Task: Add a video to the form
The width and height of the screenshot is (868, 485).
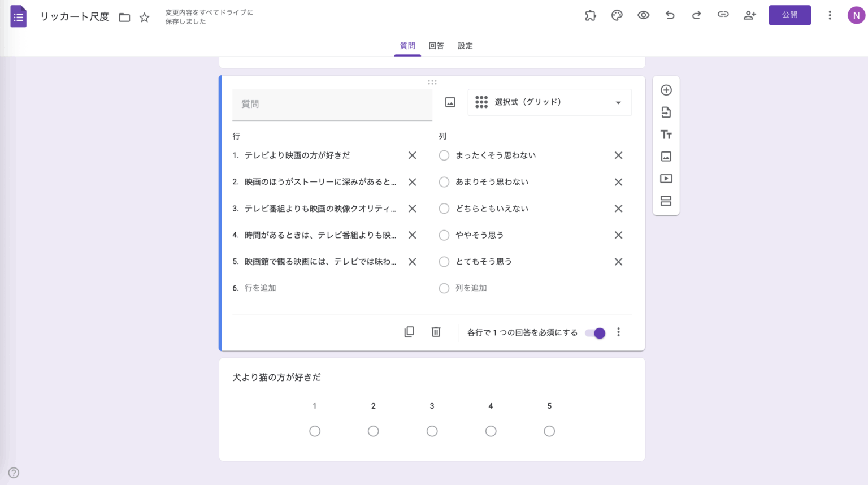Action: tap(666, 178)
